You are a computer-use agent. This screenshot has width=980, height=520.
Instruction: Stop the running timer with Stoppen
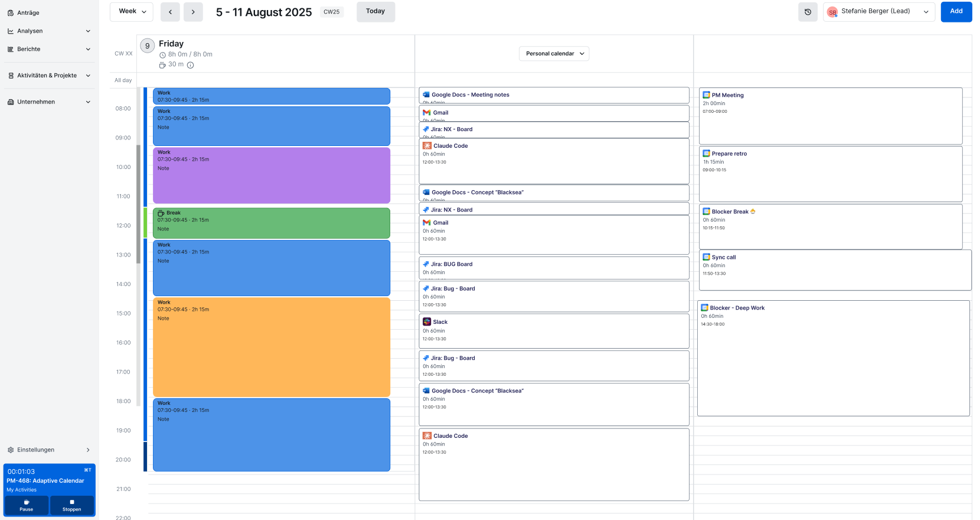point(72,505)
